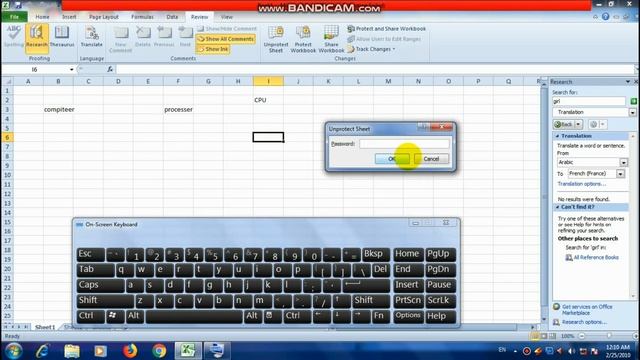
Task: Go to the Previous comment
Action: coord(164,36)
